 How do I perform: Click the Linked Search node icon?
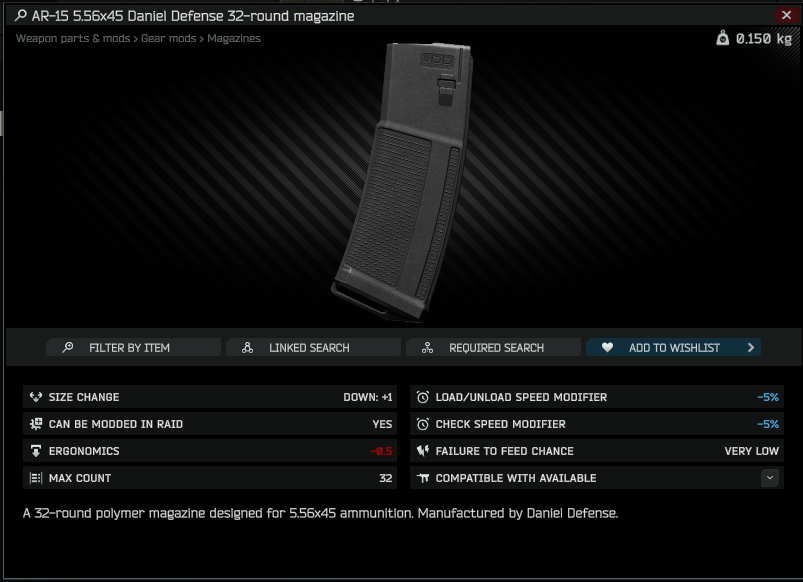click(x=247, y=347)
